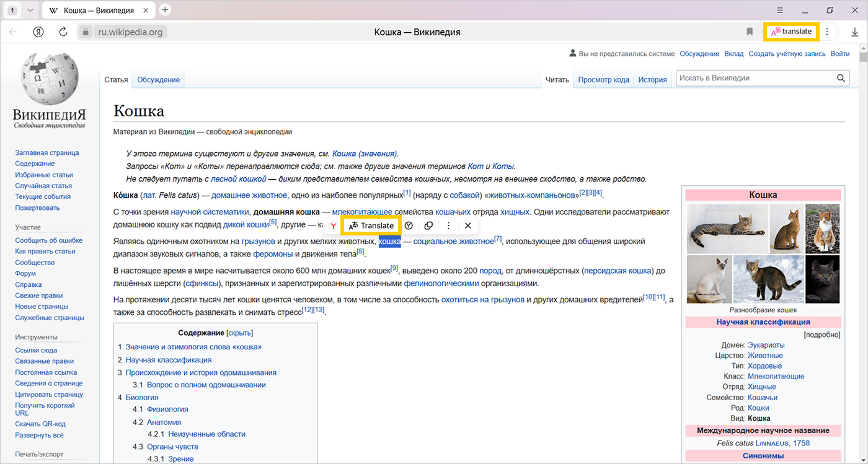Image resolution: width=868 pixels, height=464 pixels.
Task: Click the Yandex home button in the toolbar
Action: [38, 32]
